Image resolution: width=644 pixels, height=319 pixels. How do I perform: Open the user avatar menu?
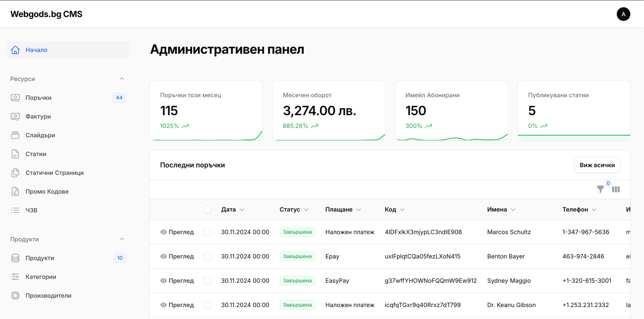tap(624, 14)
